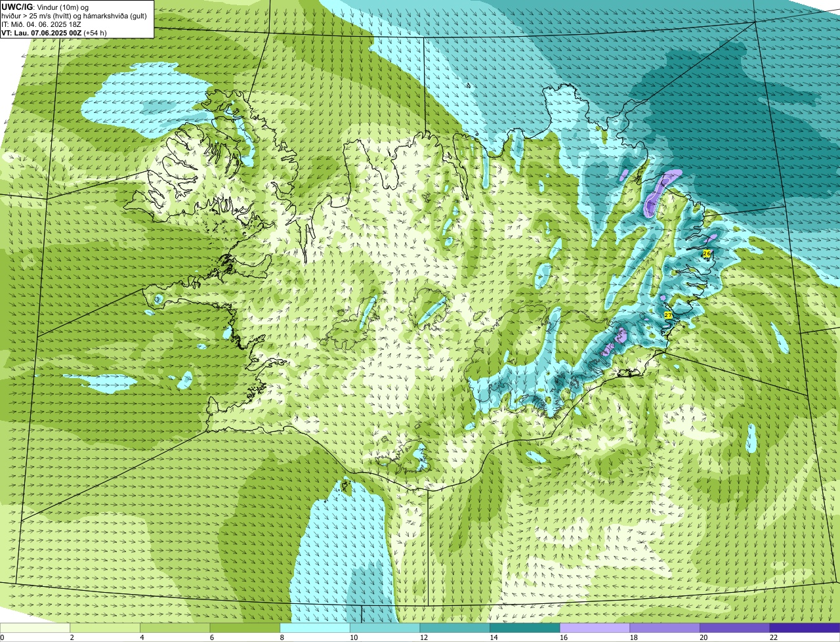The image size is (840, 642).
Task: Select the 20–22 m/s violet legend swatch
Action: [735, 628]
